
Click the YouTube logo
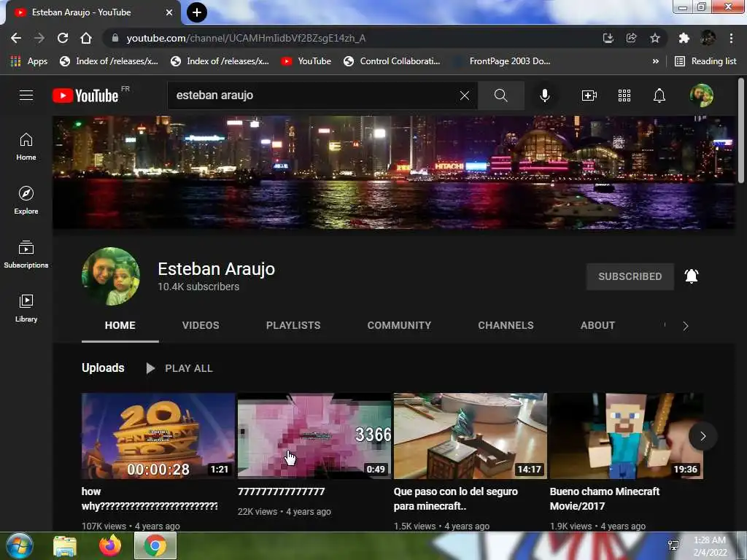[x=85, y=96]
